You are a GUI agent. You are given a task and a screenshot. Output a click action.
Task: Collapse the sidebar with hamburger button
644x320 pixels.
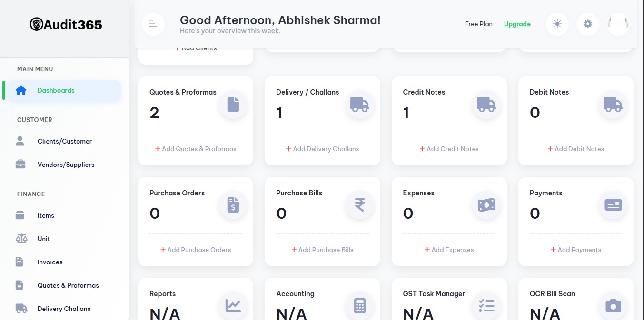(153, 24)
